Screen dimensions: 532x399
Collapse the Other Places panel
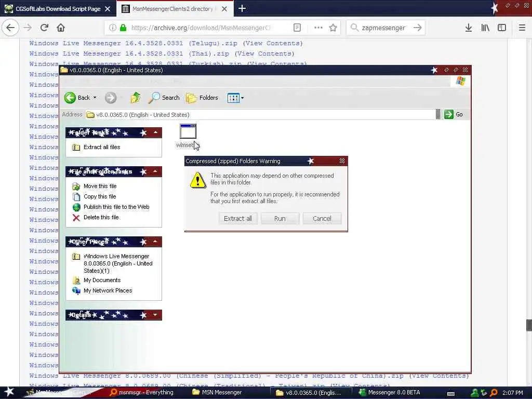tap(155, 242)
